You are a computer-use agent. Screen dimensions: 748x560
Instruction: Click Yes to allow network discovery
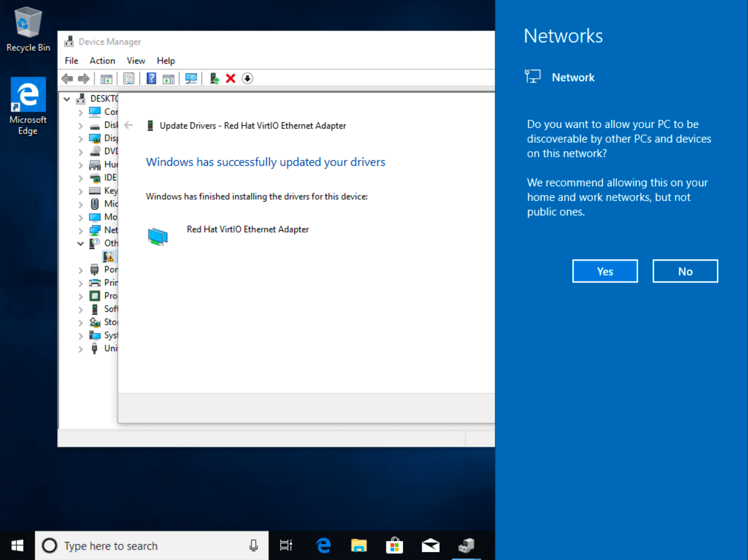pyautogui.click(x=605, y=271)
